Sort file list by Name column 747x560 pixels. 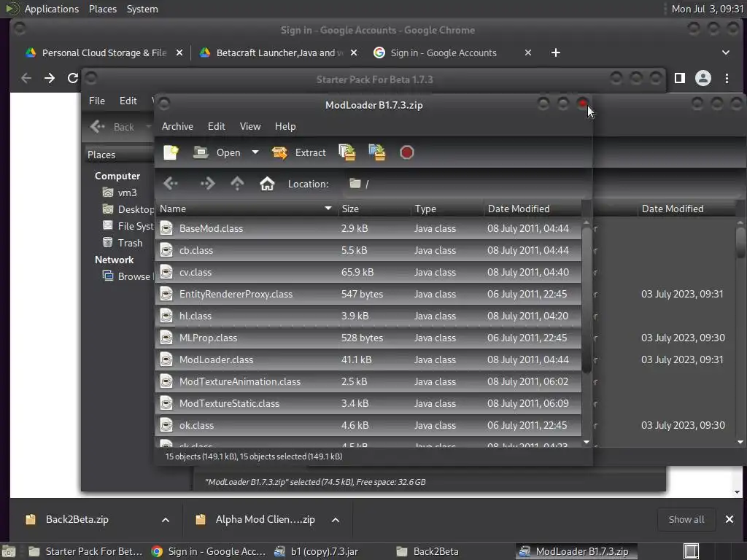point(246,209)
